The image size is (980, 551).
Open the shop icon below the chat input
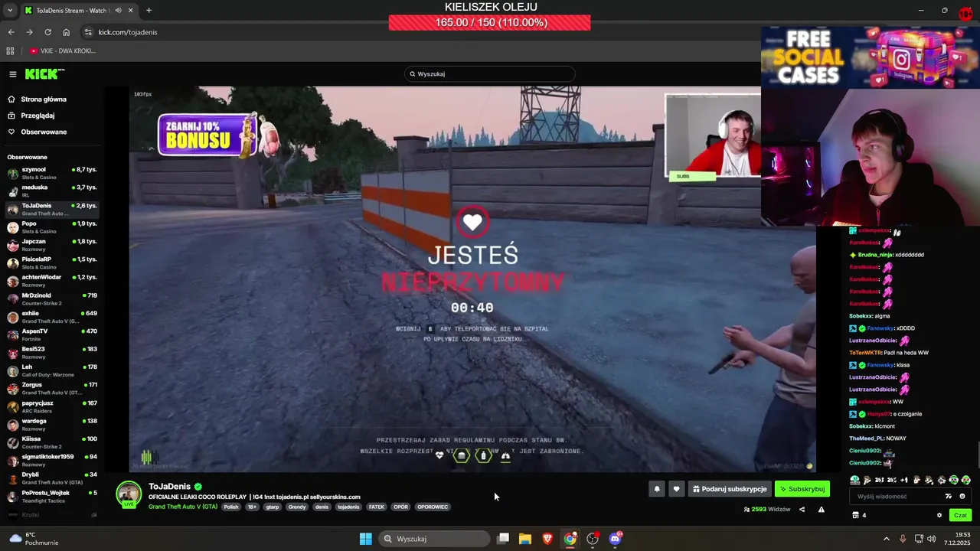pyautogui.click(x=856, y=515)
